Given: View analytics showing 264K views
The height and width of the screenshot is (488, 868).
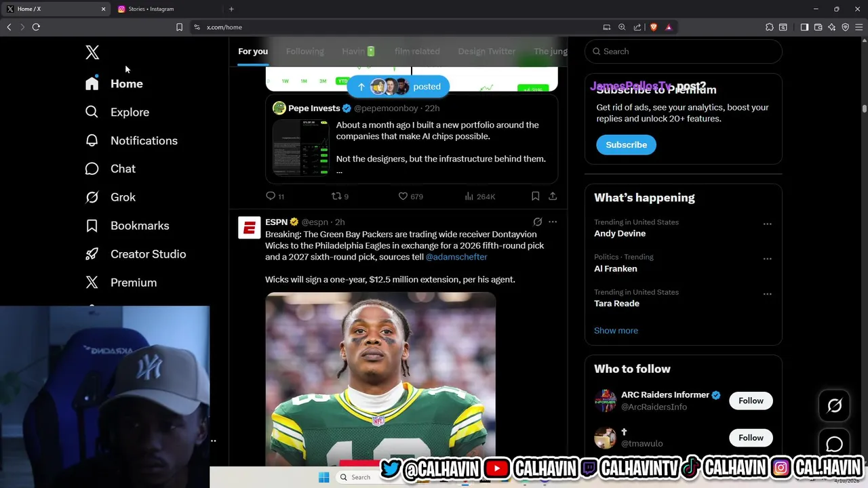Looking at the screenshot, I should [x=479, y=197].
